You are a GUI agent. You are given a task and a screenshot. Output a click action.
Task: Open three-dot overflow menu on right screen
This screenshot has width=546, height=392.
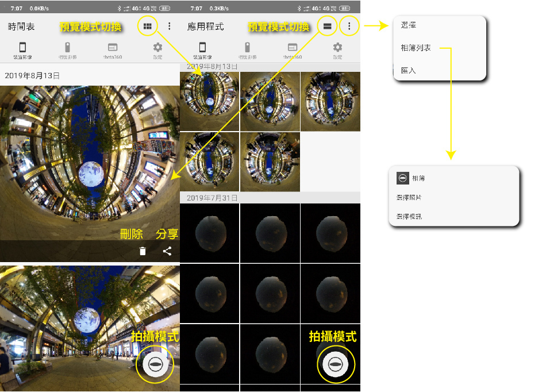349,26
